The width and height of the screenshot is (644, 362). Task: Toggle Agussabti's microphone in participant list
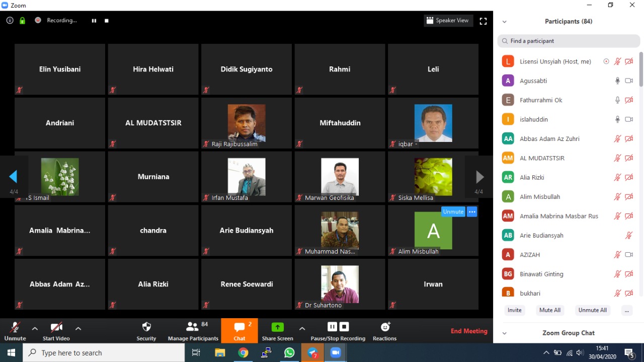click(617, 81)
